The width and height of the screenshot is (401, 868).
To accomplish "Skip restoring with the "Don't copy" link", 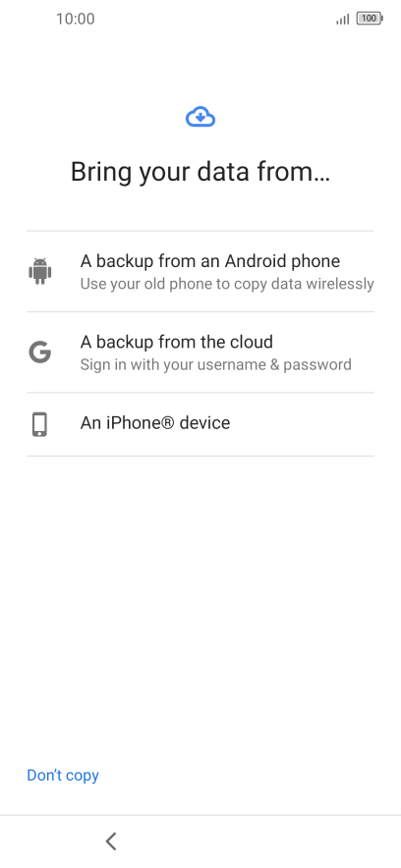I will click(x=63, y=775).
